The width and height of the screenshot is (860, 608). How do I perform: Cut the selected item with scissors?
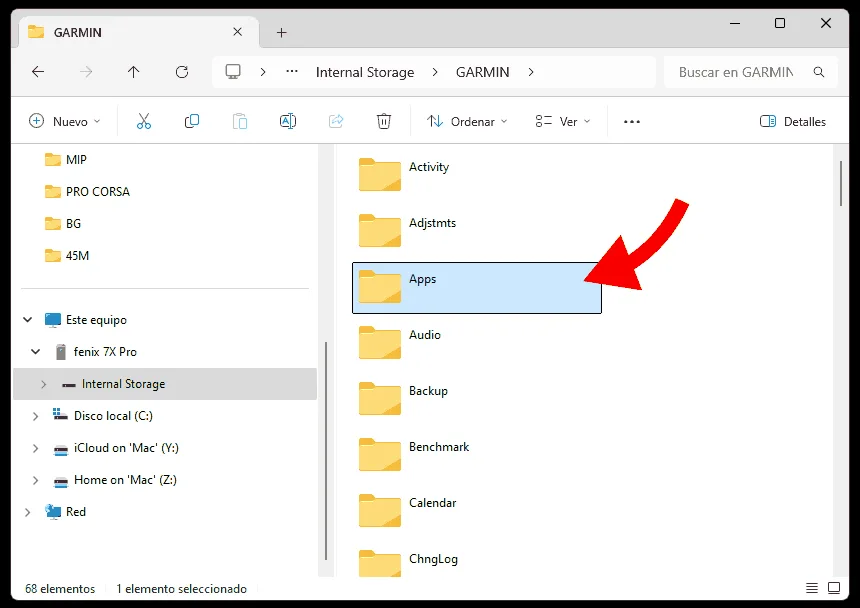tap(144, 121)
